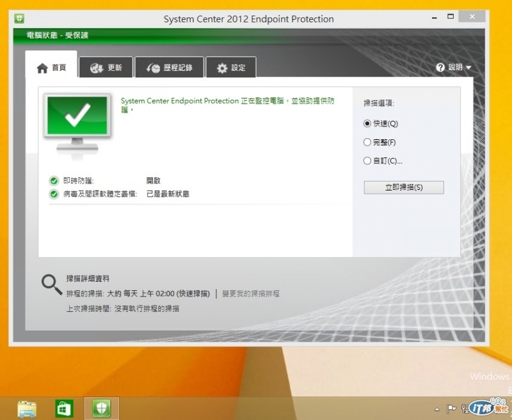The height and width of the screenshot is (420, 512).
Task: Open the 歷程記錄 history tab
Action: coord(170,68)
